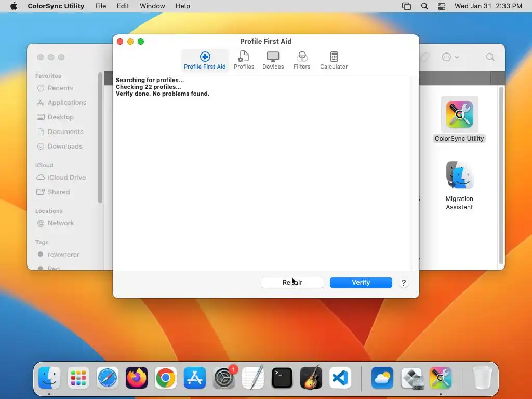The width and height of the screenshot is (532, 399).
Task: Open System Settings from the Dock
Action: pyautogui.click(x=224, y=378)
